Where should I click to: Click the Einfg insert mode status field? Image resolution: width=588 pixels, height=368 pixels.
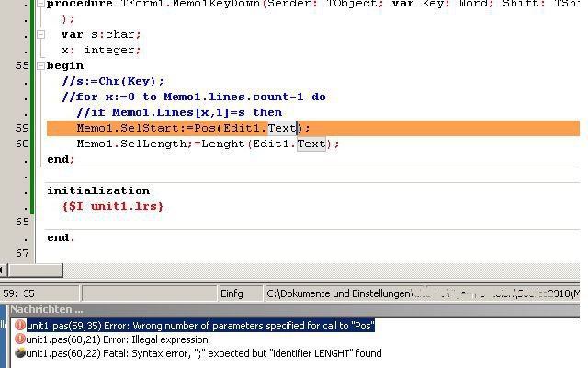232,293
